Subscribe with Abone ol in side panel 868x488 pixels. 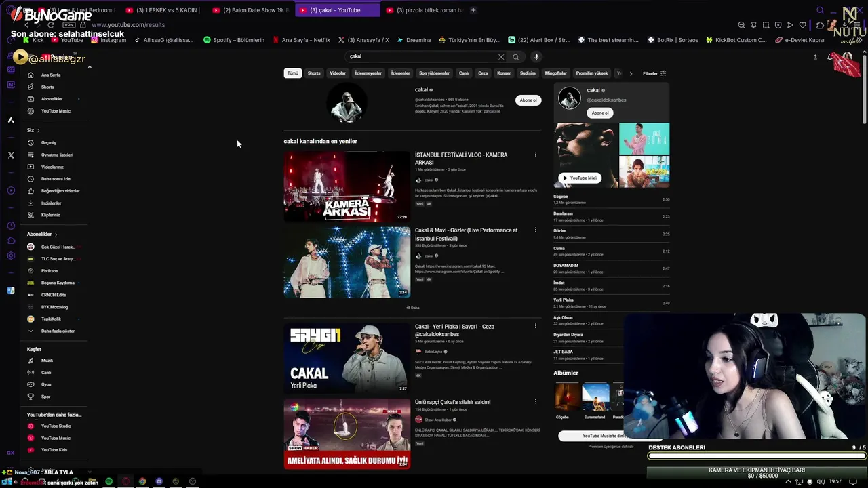pyautogui.click(x=600, y=113)
